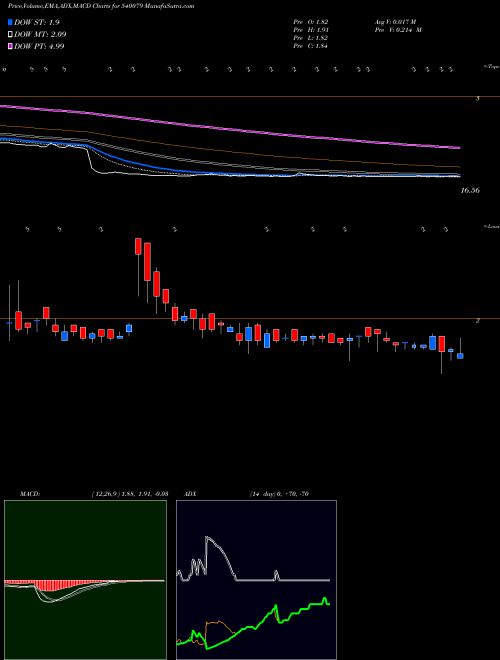Click the 16.56 value label under the EMA lines
This screenshot has height=660, width=500.
(x=470, y=191)
